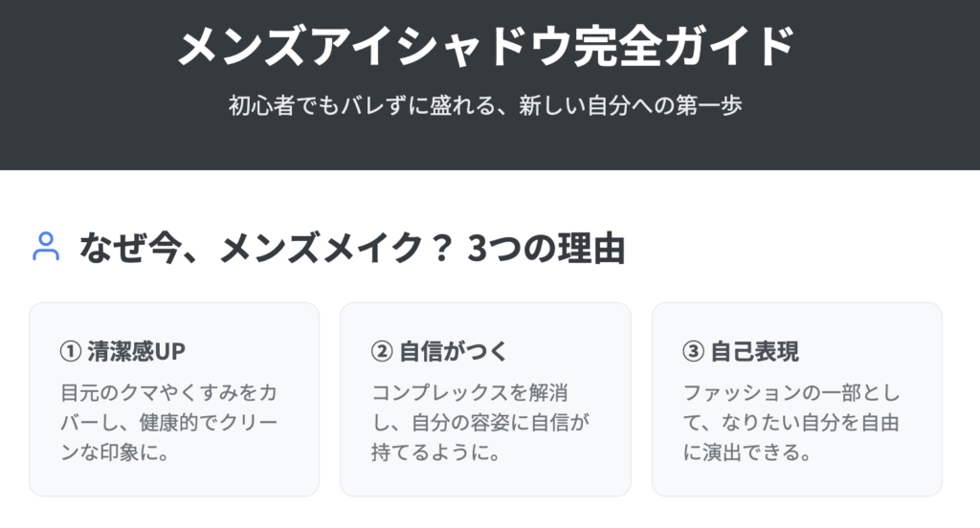Click the circled number ① in first card

[x=71, y=351]
